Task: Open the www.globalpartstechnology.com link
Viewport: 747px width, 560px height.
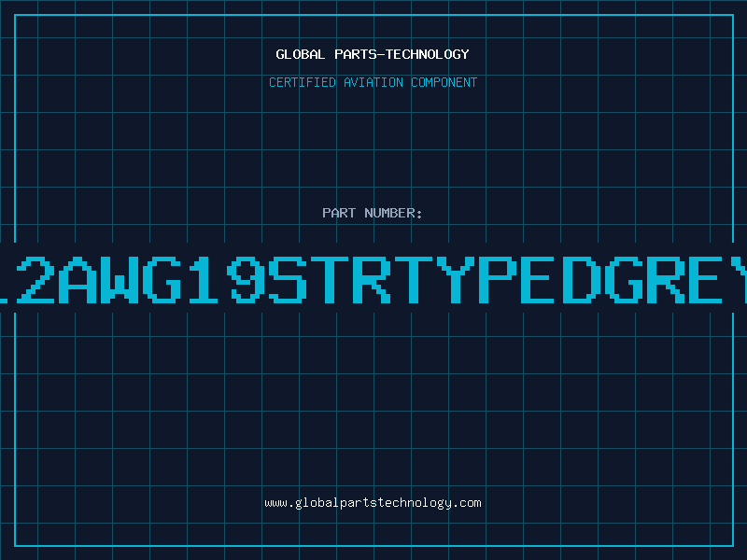Action: tap(373, 503)
